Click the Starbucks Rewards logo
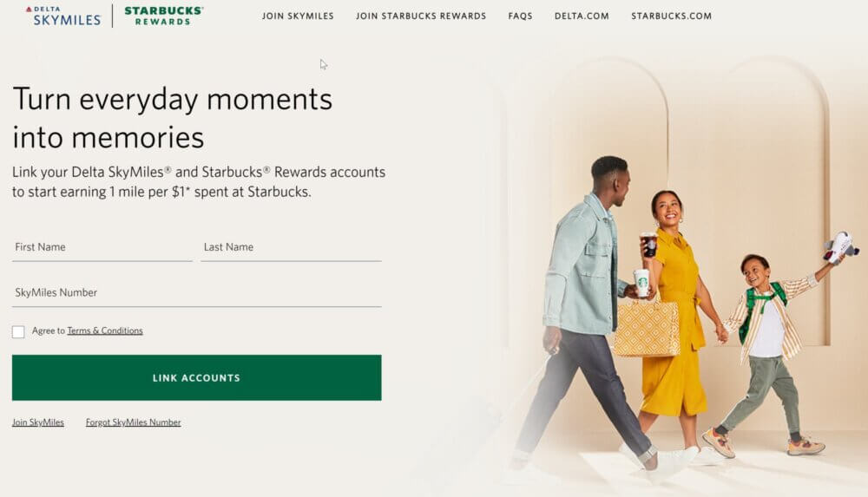The height and width of the screenshot is (497, 868). [163, 16]
